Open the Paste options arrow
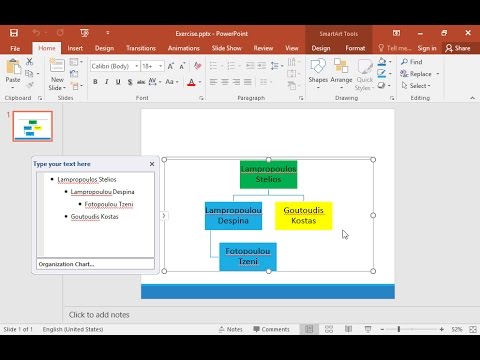 tap(13, 88)
